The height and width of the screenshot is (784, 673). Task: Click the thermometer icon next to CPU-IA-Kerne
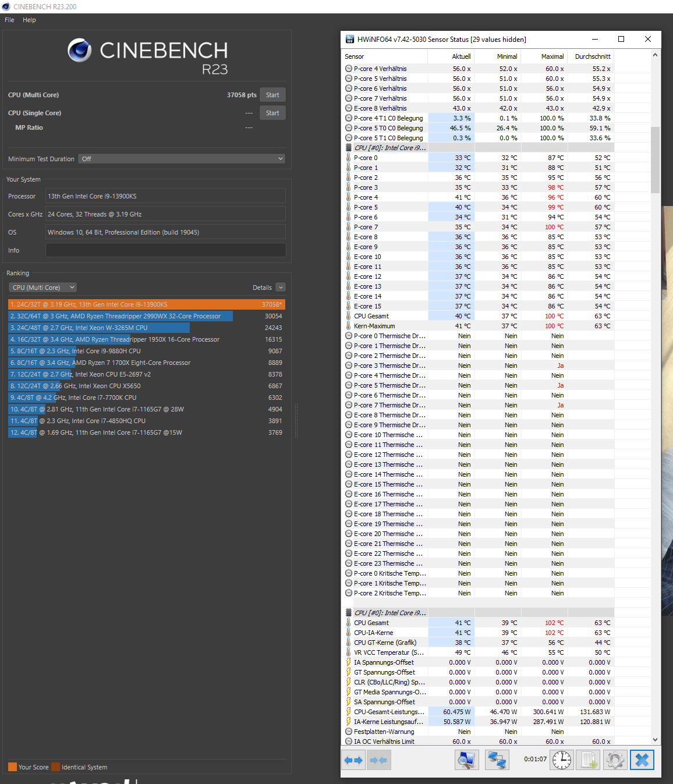point(349,633)
